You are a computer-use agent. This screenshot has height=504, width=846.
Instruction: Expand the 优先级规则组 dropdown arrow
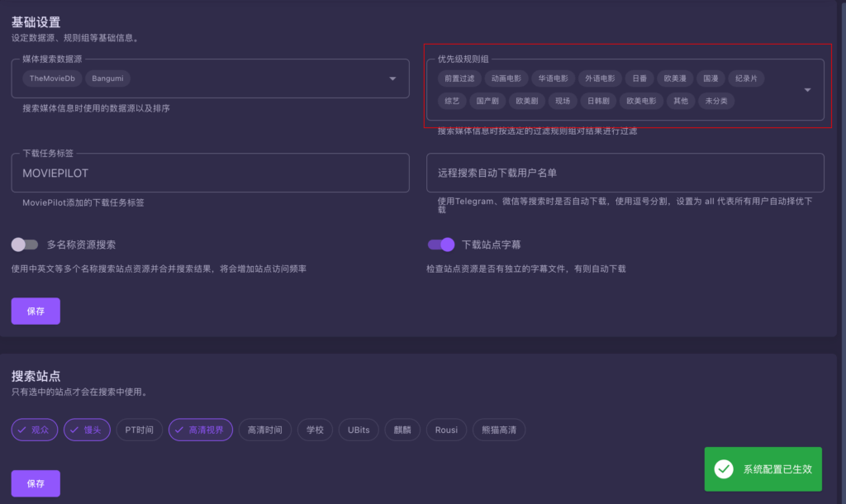coord(807,90)
